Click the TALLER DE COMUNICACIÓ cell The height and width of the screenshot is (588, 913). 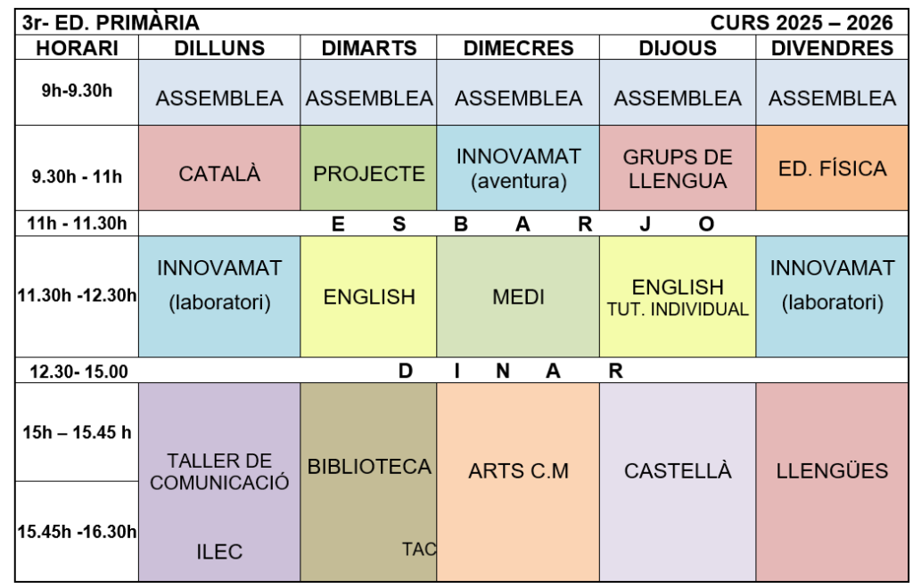219,472
